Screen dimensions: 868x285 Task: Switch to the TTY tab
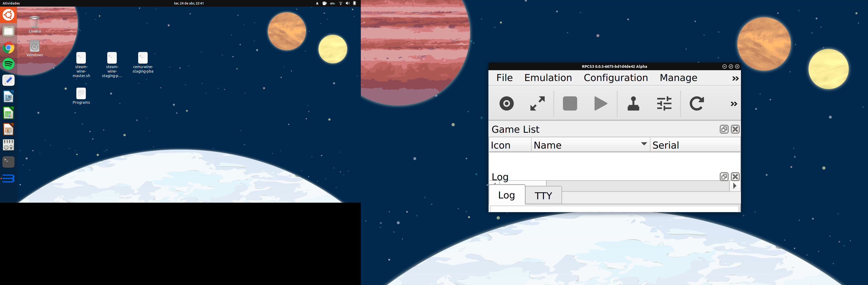[543, 196]
